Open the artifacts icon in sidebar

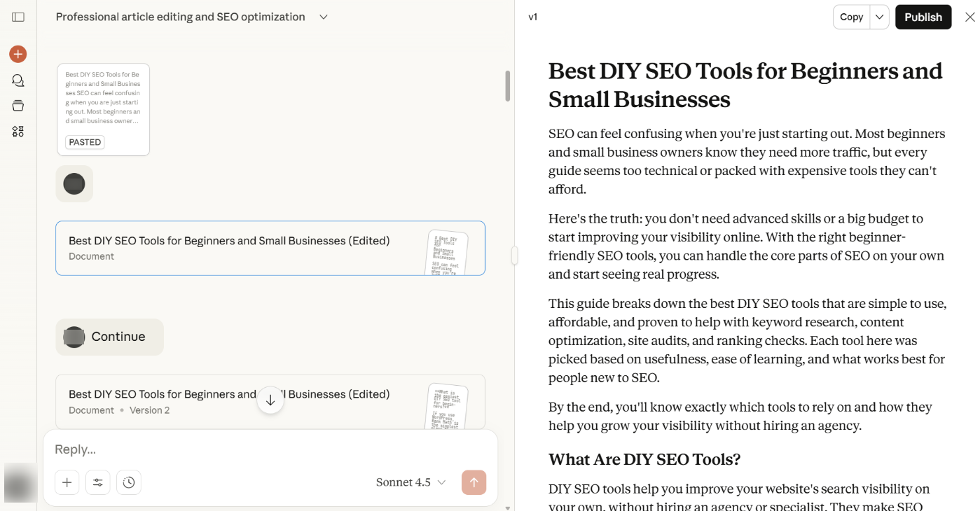coord(18,132)
